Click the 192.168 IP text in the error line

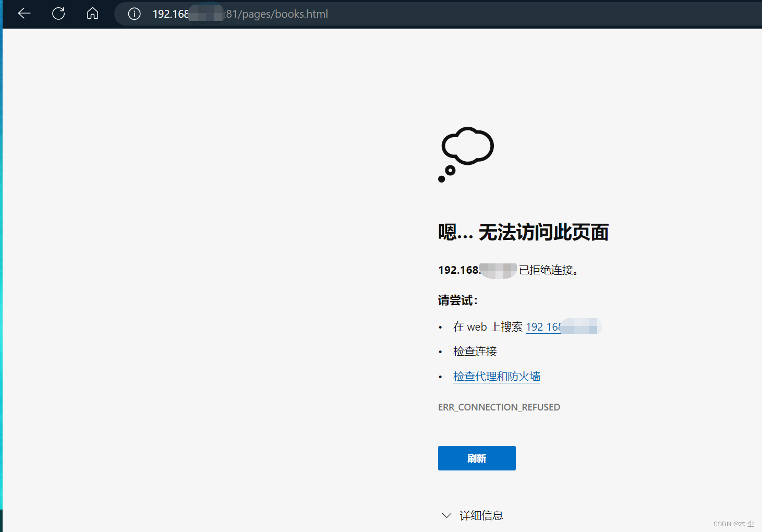point(459,270)
